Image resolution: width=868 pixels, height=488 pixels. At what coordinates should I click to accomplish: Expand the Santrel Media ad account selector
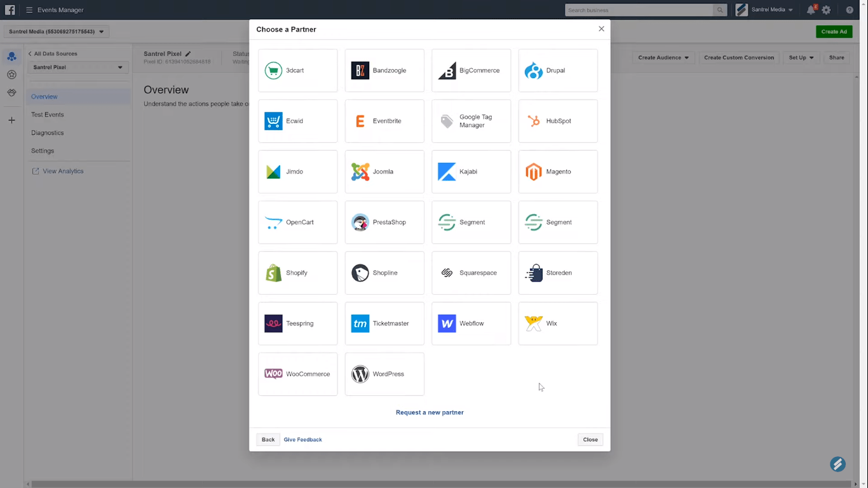tap(57, 32)
